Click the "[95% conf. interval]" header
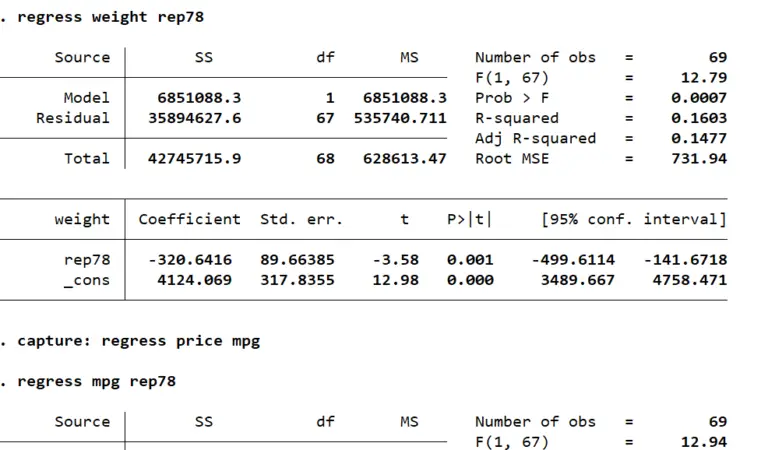 click(633, 219)
